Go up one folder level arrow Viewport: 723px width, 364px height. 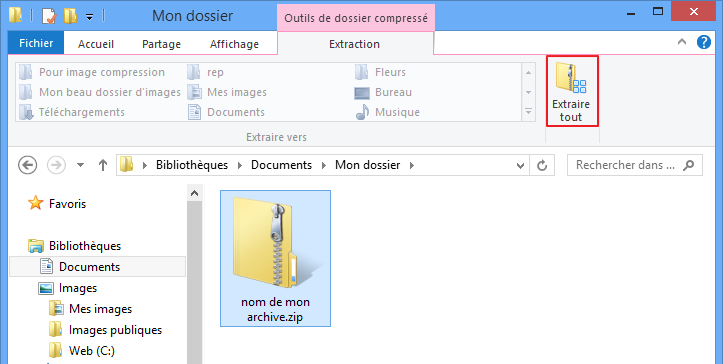(x=103, y=165)
